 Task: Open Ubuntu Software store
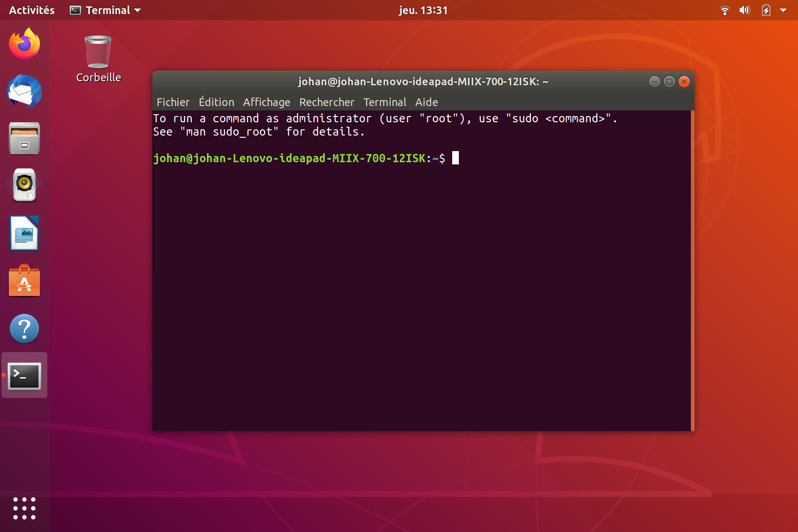(24, 281)
